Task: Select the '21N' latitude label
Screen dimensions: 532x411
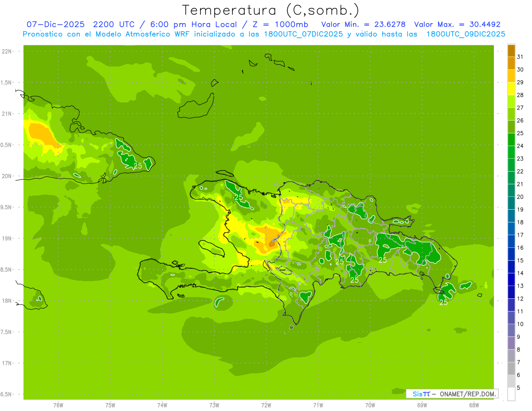Action: coord(8,114)
